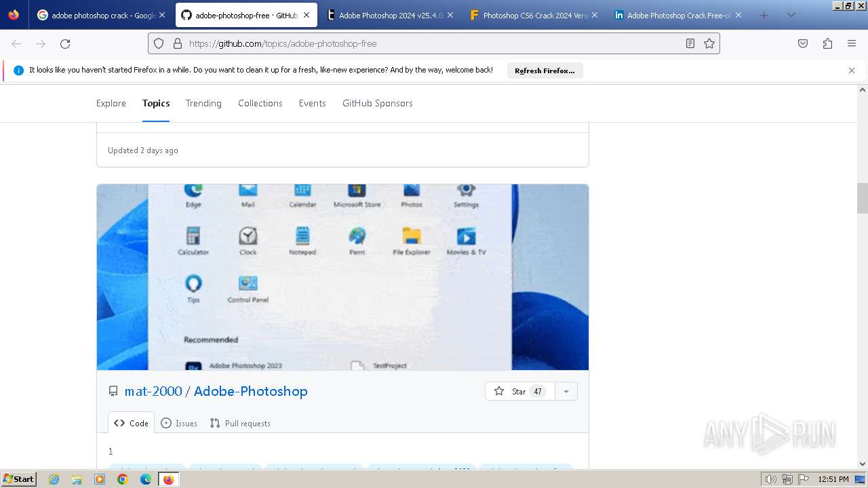868x488 pixels.
Task: Open the Pull requests tab
Action: click(x=240, y=423)
